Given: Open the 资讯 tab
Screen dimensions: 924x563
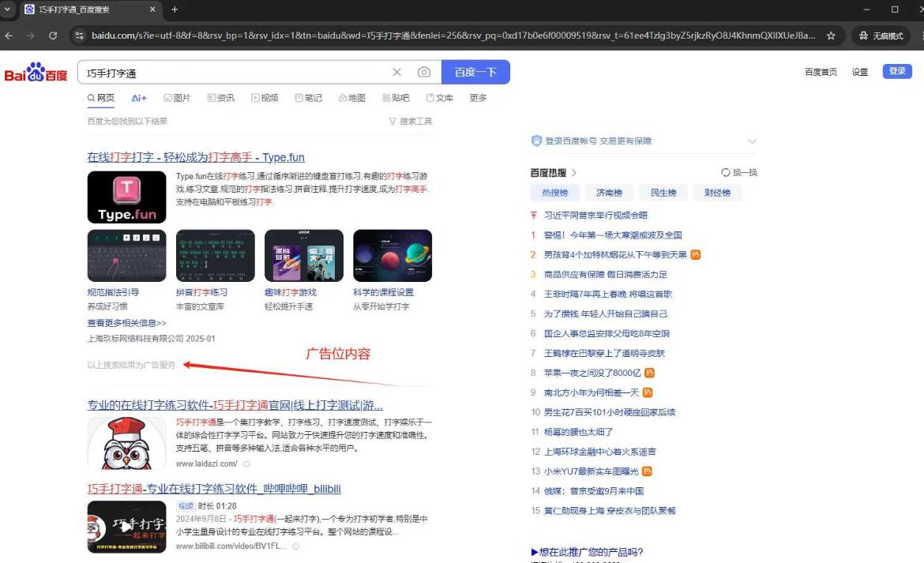Looking at the screenshot, I should coord(221,98).
